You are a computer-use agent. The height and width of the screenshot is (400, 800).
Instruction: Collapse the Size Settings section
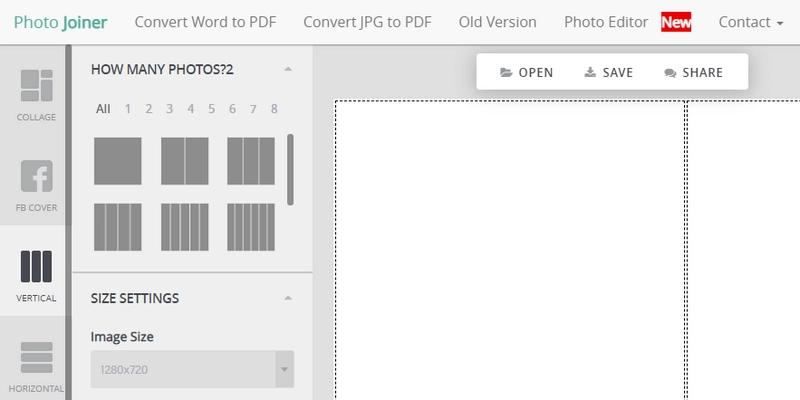288,298
